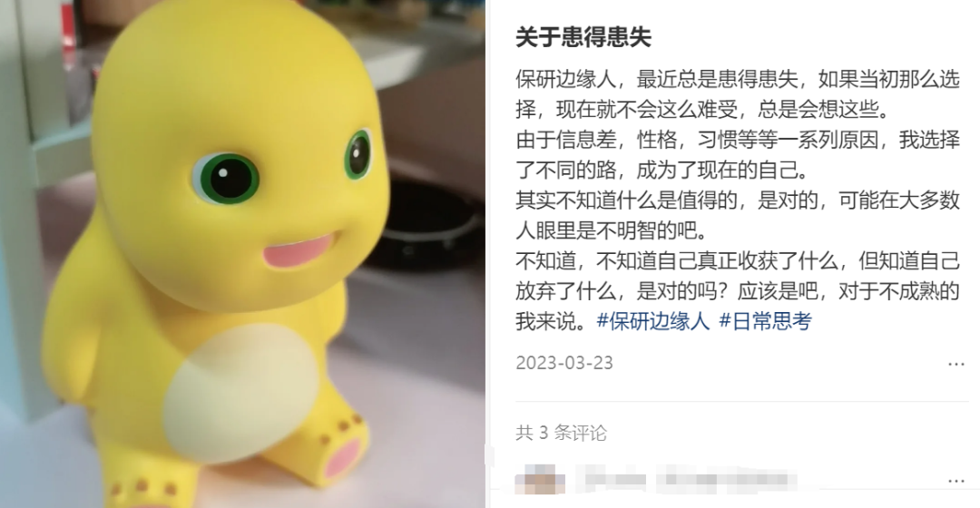Viewport: 980px width, 508px height.
Task: Open the #保研边缘人 hashtag
Action: click(x=653, y=321)
